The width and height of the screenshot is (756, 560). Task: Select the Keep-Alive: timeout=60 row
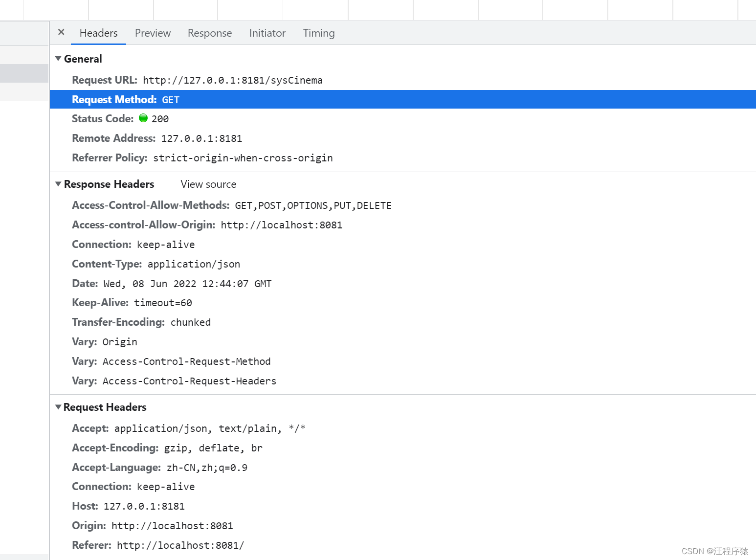[x=403, y=303]
